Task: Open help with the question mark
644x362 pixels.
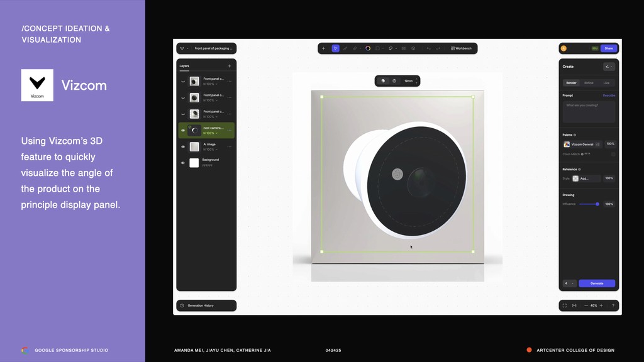Action: pos(613,306)
